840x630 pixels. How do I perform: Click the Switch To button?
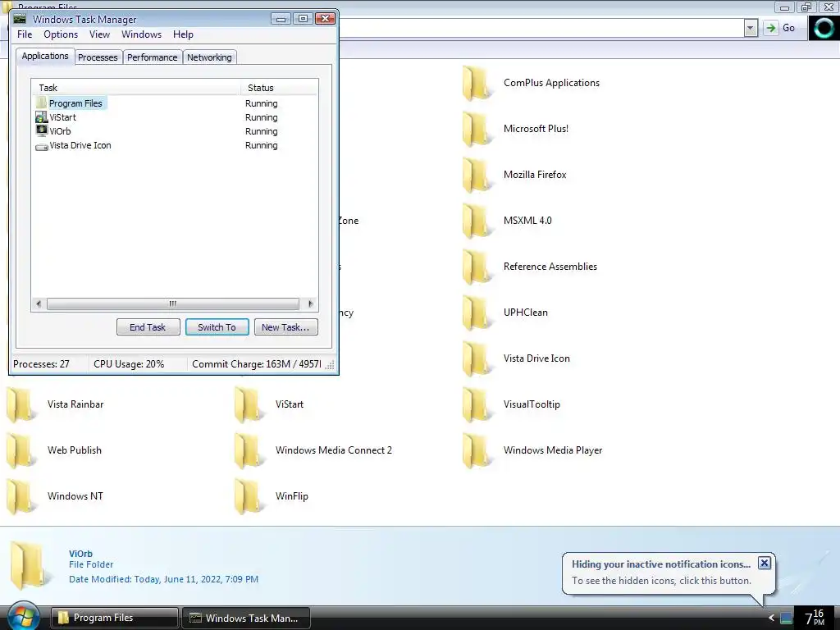(217, 327)
